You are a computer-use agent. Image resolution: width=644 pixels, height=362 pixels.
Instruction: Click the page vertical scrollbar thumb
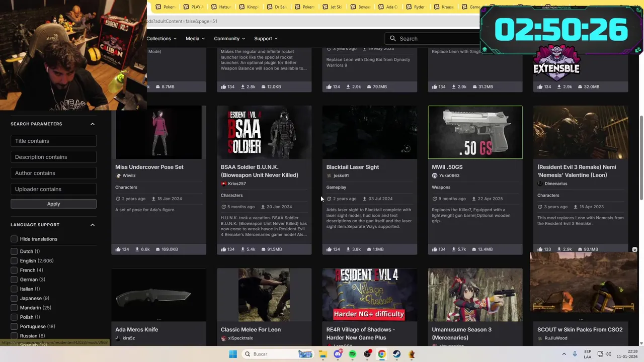pos(641,157)
